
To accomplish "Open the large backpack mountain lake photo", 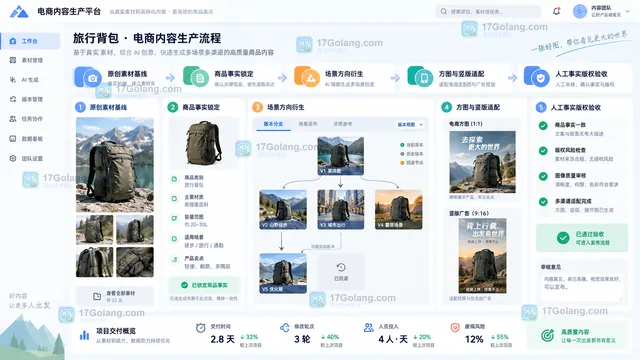I will (115, 165).
